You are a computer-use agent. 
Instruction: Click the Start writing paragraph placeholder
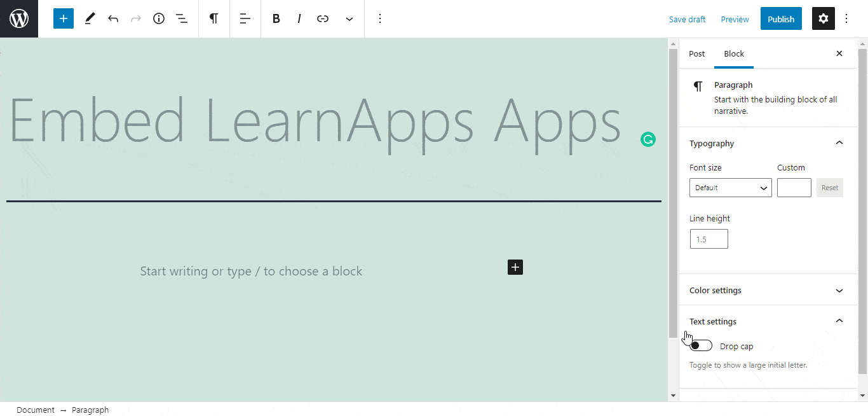point(251,271)
